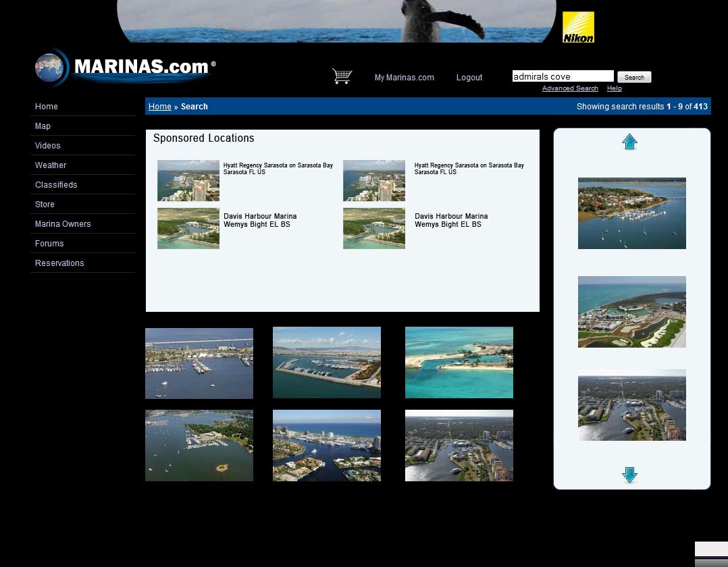Viewport: 728px width, 567px height.
Task: Select the turquoise beach marina result thumbnail
Action: 459,362
